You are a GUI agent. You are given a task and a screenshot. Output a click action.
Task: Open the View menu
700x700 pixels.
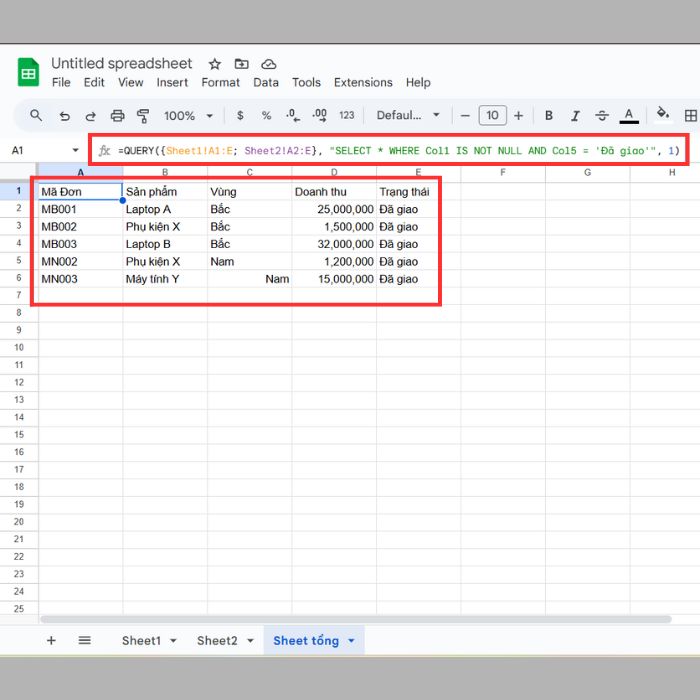tap(131, 83)
